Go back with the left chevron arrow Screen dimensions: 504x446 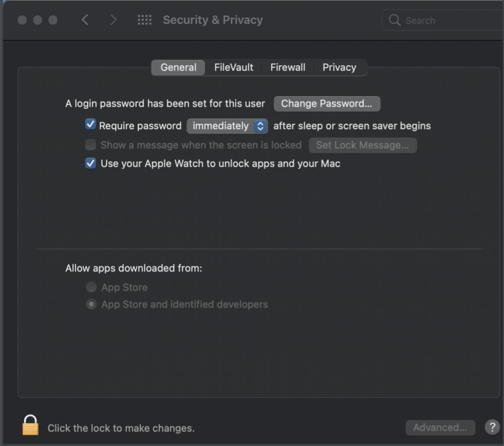pyautogui.click(x=85, y=20)
